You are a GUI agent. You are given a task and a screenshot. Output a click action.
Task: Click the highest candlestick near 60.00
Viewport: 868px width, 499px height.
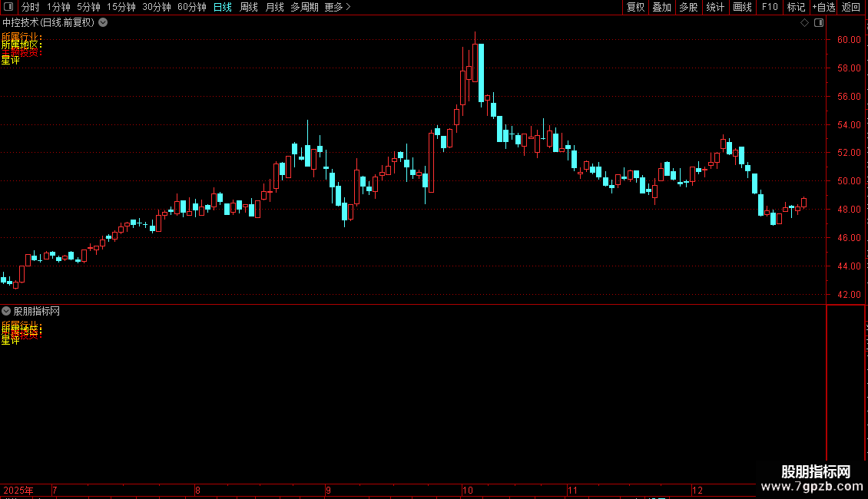coord(475,57)
